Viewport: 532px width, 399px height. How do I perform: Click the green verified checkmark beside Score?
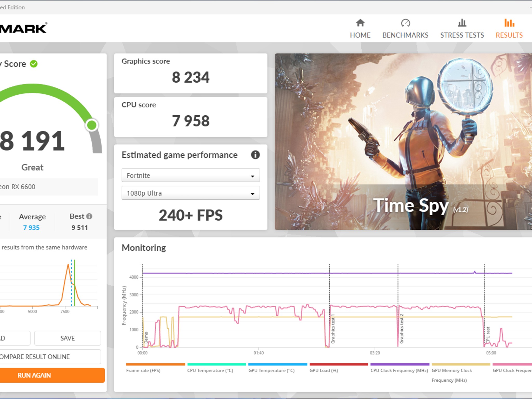point(33,63)
